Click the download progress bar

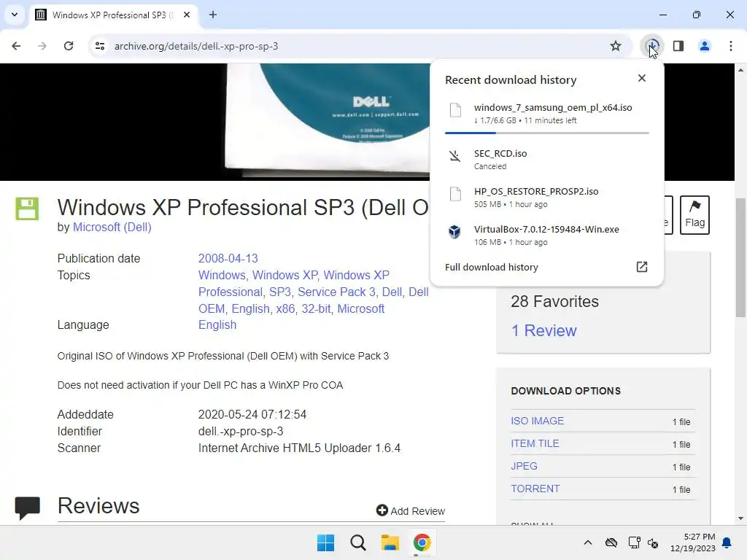(547, 133)
